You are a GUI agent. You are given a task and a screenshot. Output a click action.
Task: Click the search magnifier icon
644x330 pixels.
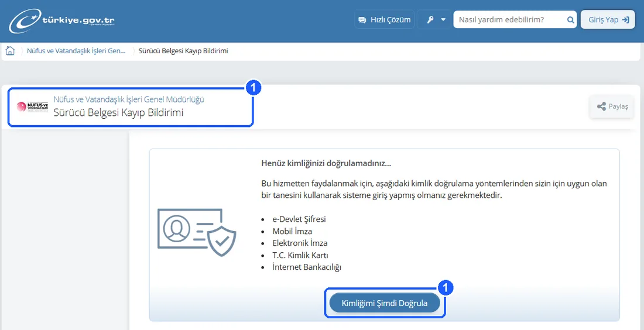(x=570, y=20)
